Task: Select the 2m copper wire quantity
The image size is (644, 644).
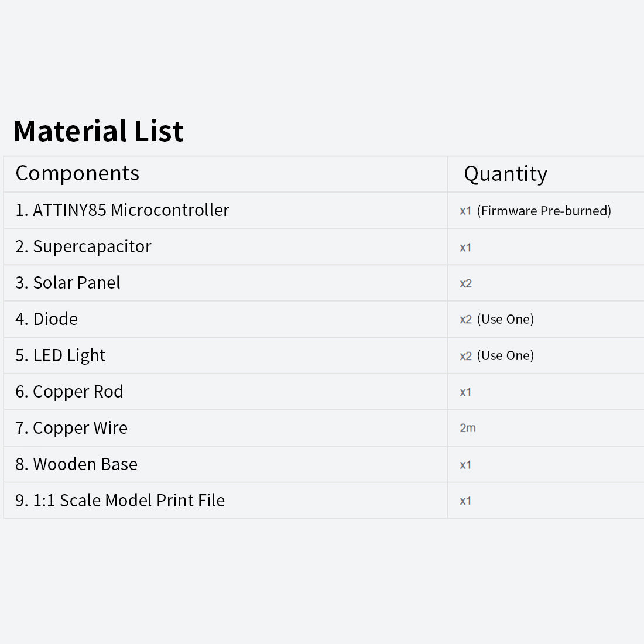Action: (467, 428)
